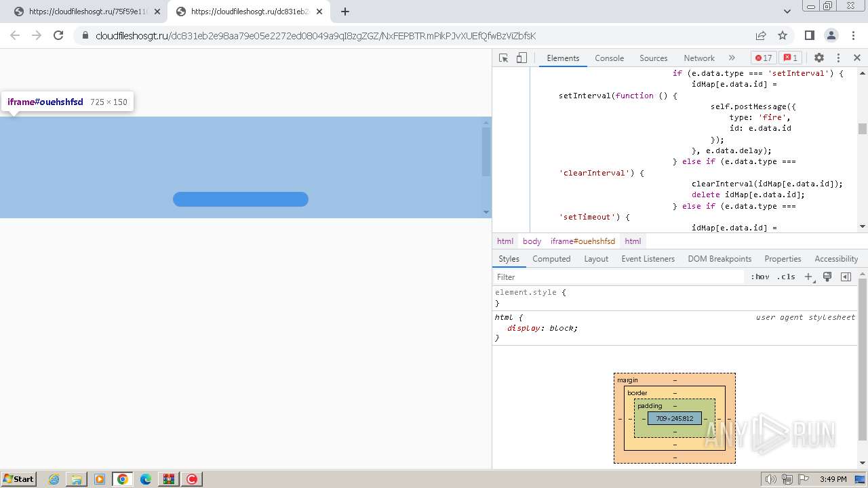The height and width of the screenshot is (488, 868).
Task: Click the padding label in box model
Action: click(x=650, y=406)
